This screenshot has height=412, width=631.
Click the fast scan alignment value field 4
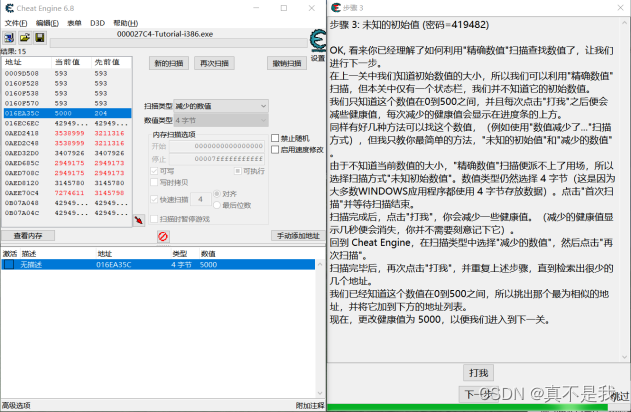coord(200,199)
